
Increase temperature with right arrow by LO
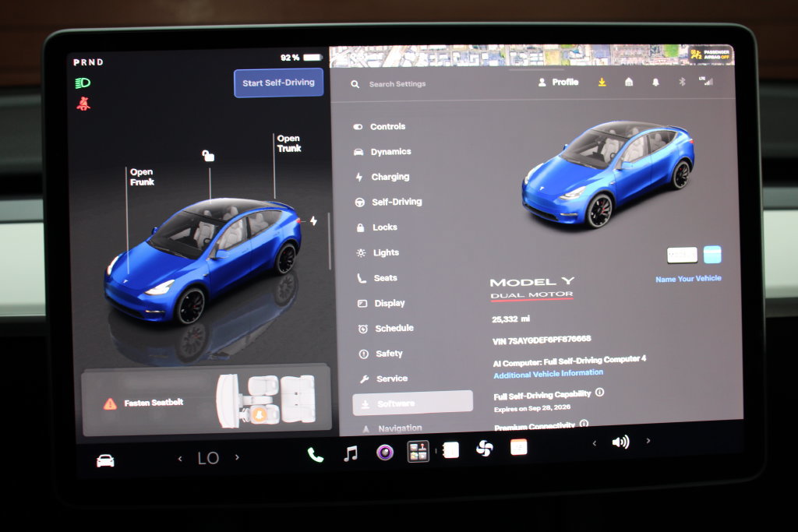237,457
